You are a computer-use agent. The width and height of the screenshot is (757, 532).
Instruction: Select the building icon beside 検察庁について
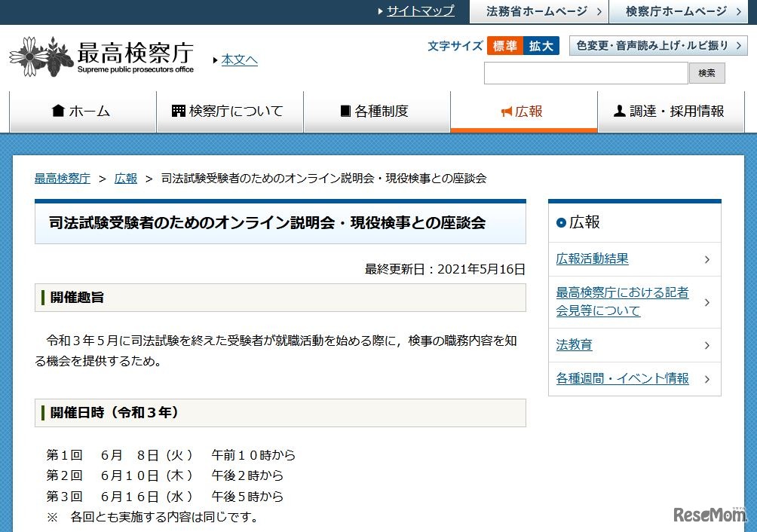(177, 110)
